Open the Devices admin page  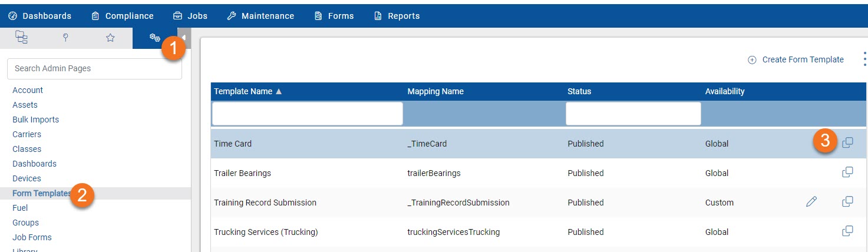coord(27,178)
